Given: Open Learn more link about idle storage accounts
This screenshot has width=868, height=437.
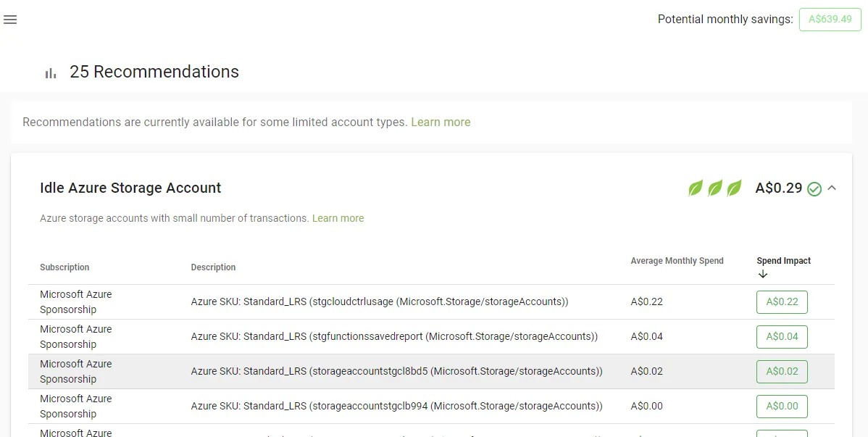Looking at the screenshot, I should tap(338, 218).
